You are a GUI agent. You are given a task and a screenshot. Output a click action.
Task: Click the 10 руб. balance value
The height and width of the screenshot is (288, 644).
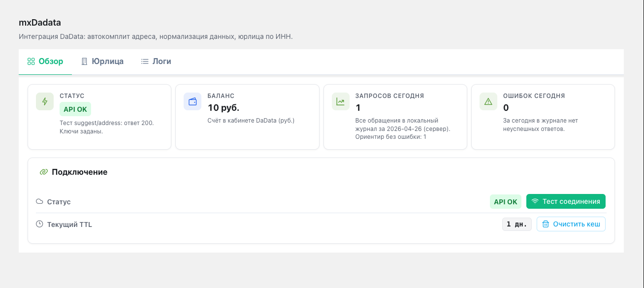click(224, 108)
